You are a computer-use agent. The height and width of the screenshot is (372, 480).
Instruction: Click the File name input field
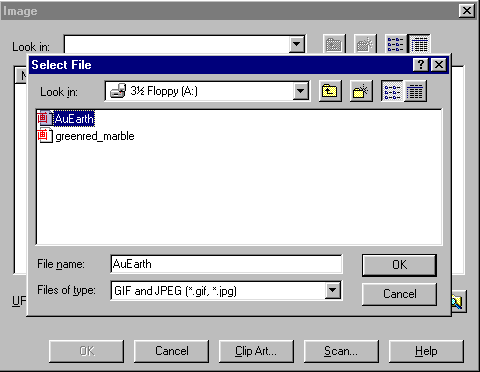(226, 264)
